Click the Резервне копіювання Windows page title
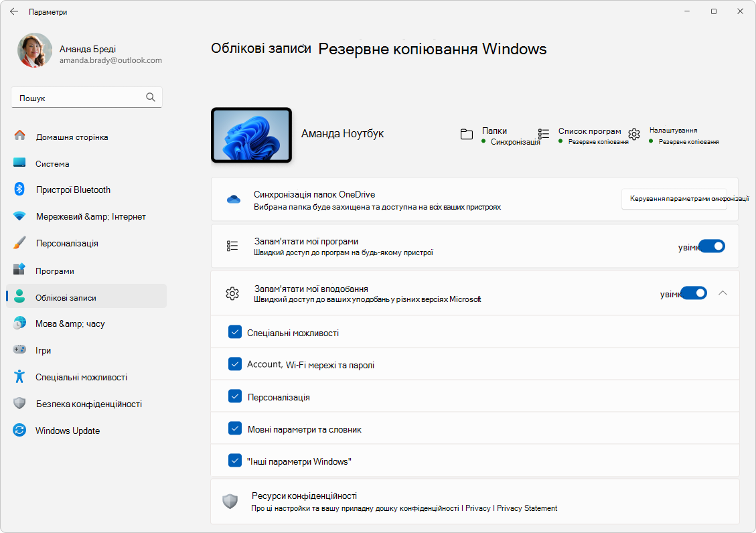Image resolution: width=756 pixels, height=533 pixels. (433, 49)
